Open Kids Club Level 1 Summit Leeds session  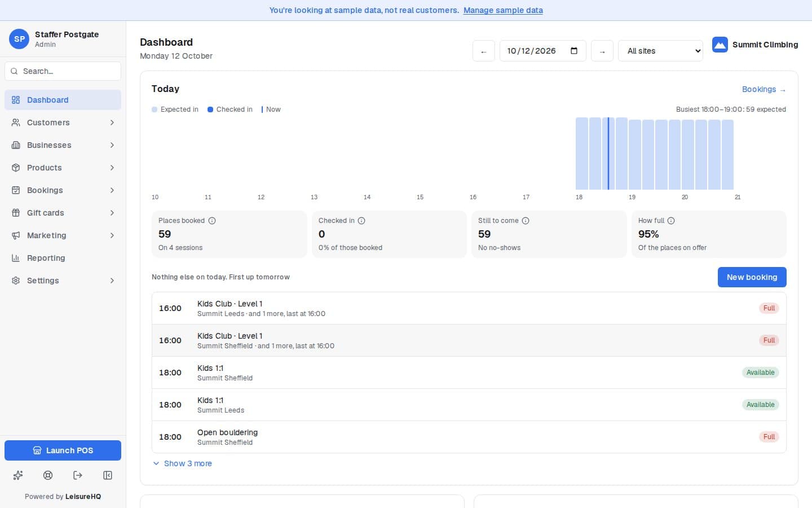pyautogui.click(x=469, y=308)
